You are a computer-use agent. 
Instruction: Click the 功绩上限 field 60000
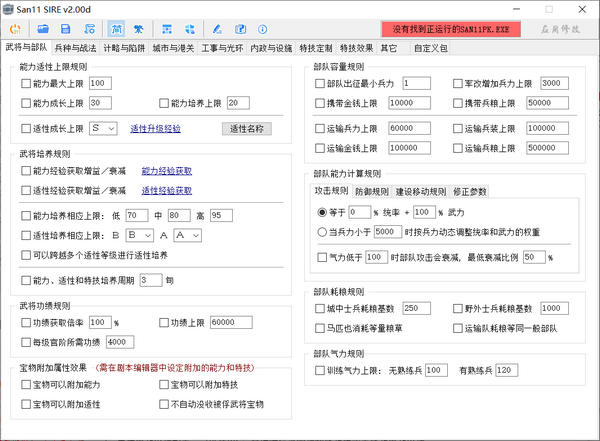click(x=231, y=323)
